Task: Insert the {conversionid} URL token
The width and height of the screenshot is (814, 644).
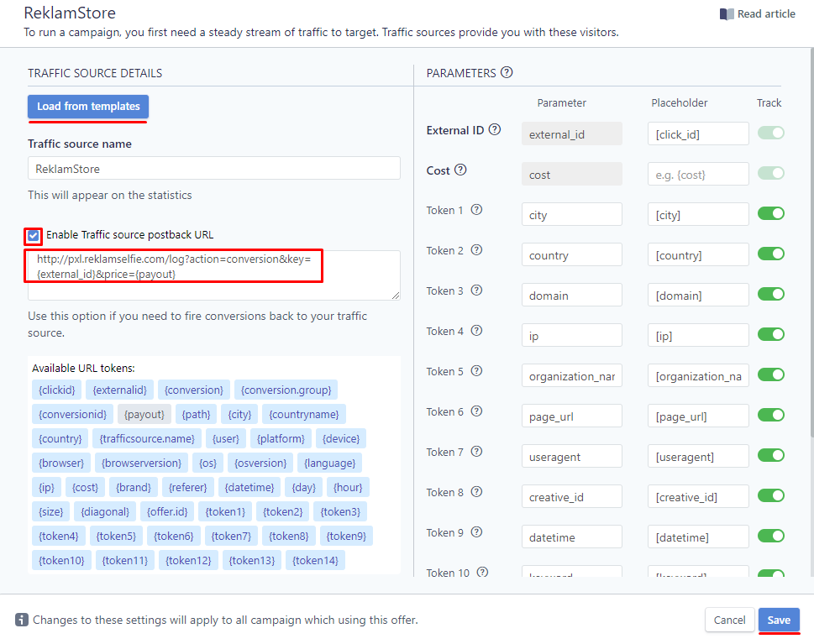Action: click(73, 414)
